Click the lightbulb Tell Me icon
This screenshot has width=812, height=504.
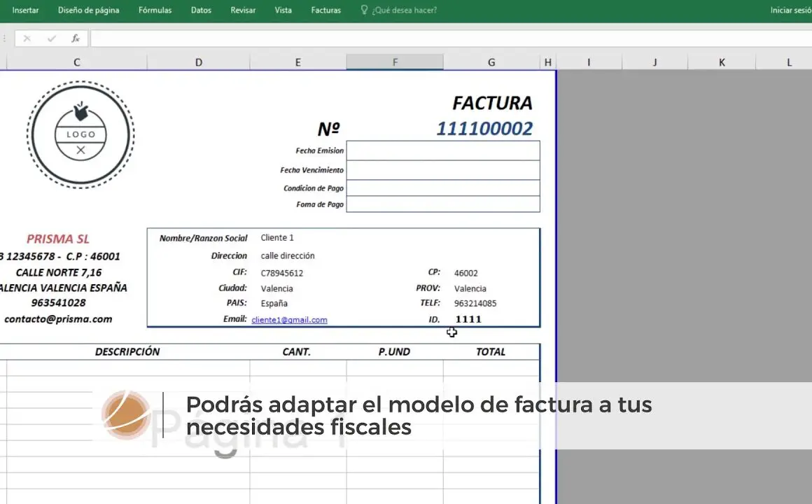pos(364,10)
